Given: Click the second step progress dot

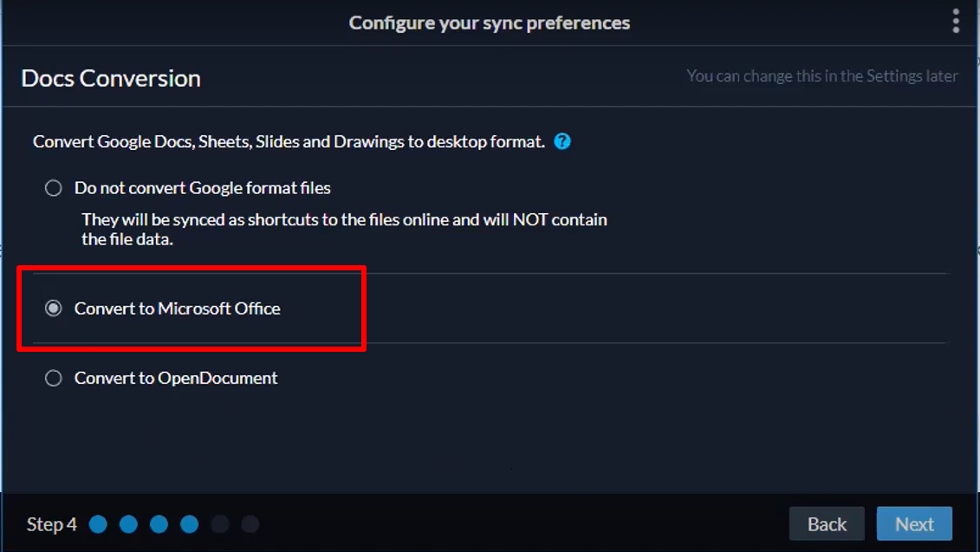Looking at the screenshot, I should point(128,524).
